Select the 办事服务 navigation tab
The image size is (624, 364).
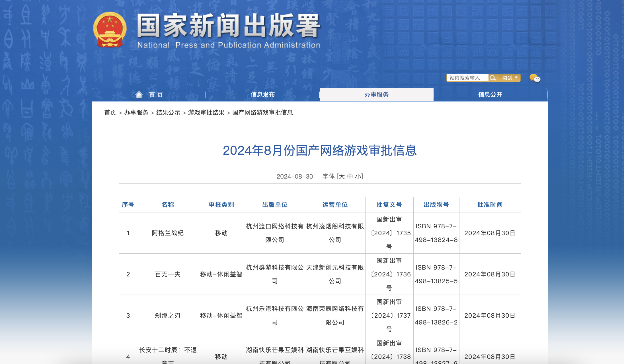[376, 94]
